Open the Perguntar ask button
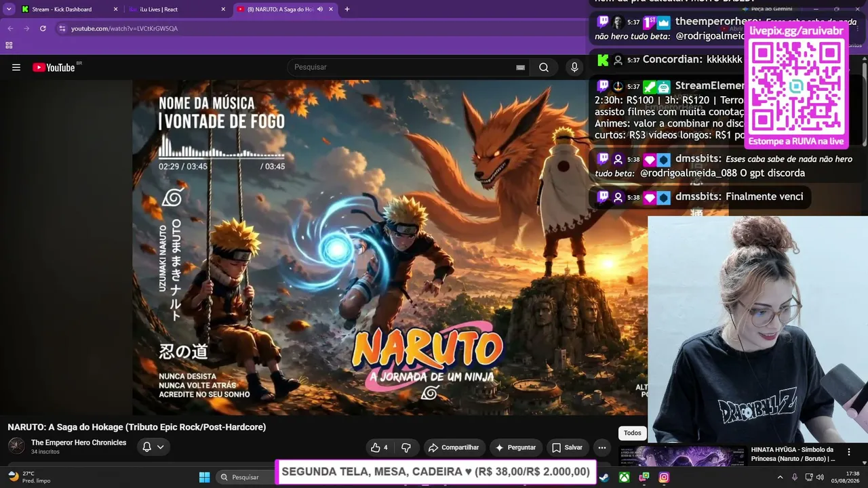868x488 pixels. (x=516, y=447)
